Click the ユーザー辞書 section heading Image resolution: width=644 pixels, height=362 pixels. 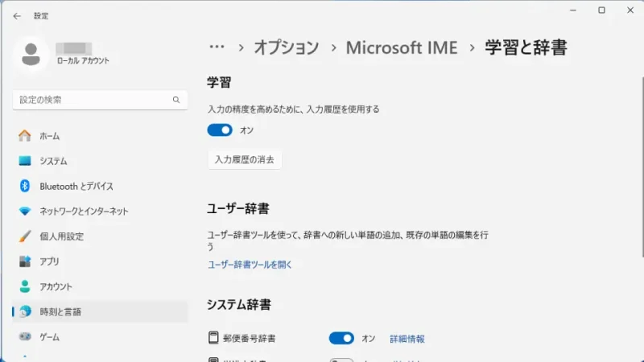point(237,208)
